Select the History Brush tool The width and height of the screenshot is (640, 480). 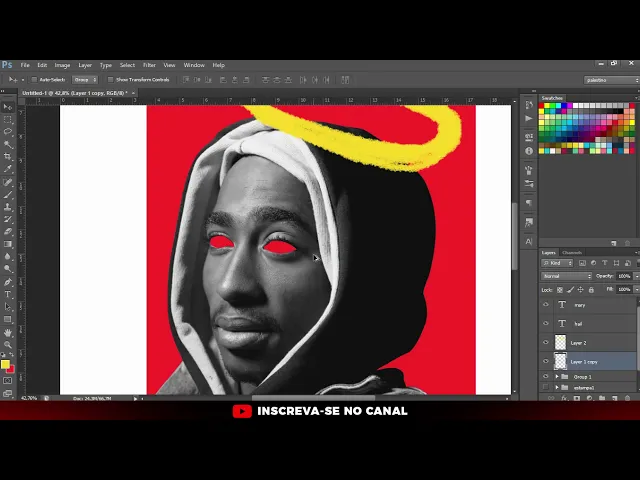pos(8,219)
